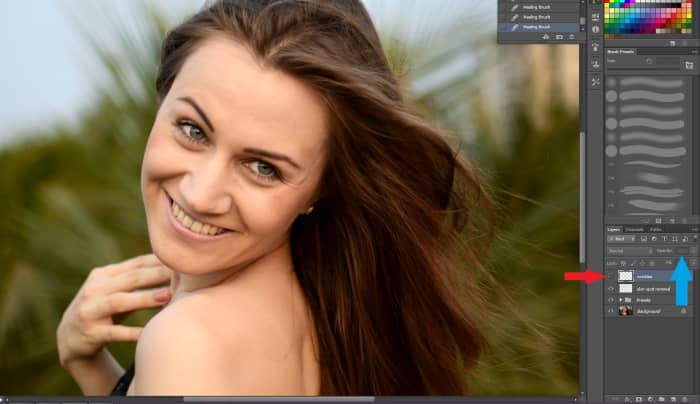Switch to the Channels tab
This screenshot has height=404, width=700.
[634, 229]
